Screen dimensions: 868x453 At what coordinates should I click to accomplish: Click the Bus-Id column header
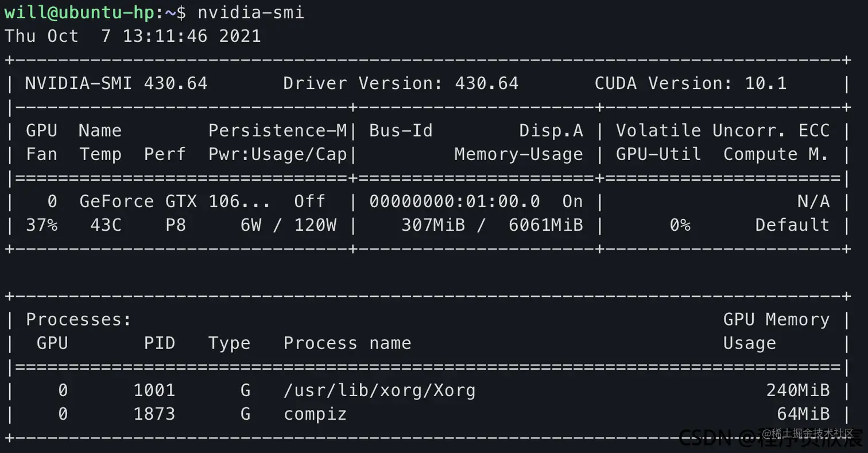(401, 130)
